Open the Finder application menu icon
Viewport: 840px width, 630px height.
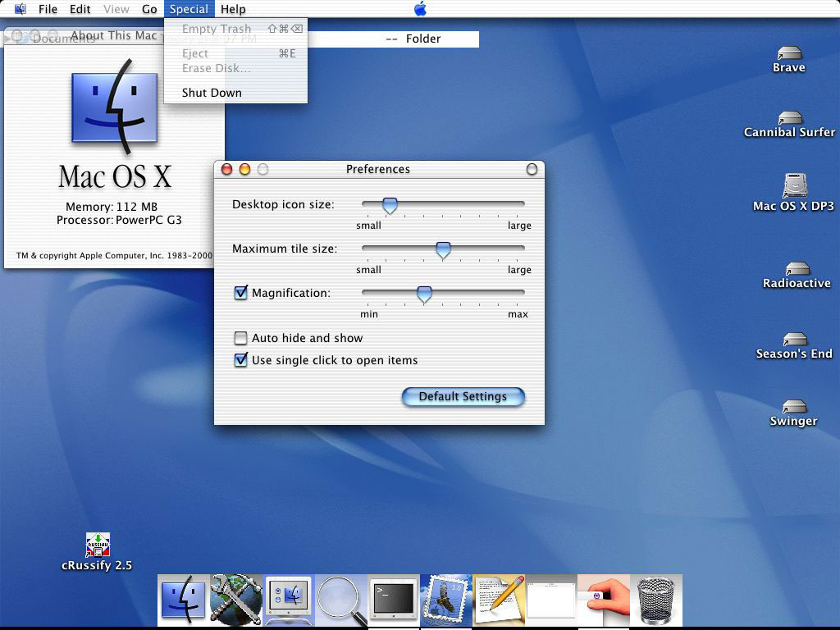(x=21, y=8)
